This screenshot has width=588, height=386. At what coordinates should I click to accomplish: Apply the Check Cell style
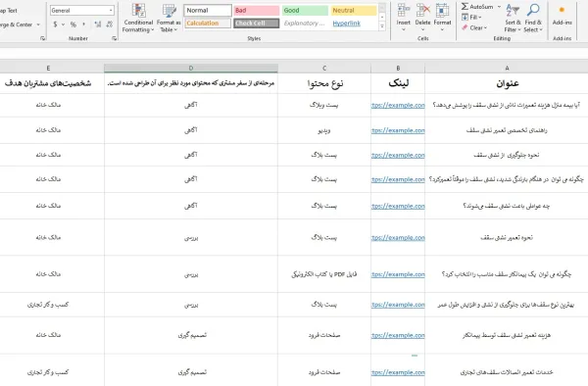(x=257, y=24)
